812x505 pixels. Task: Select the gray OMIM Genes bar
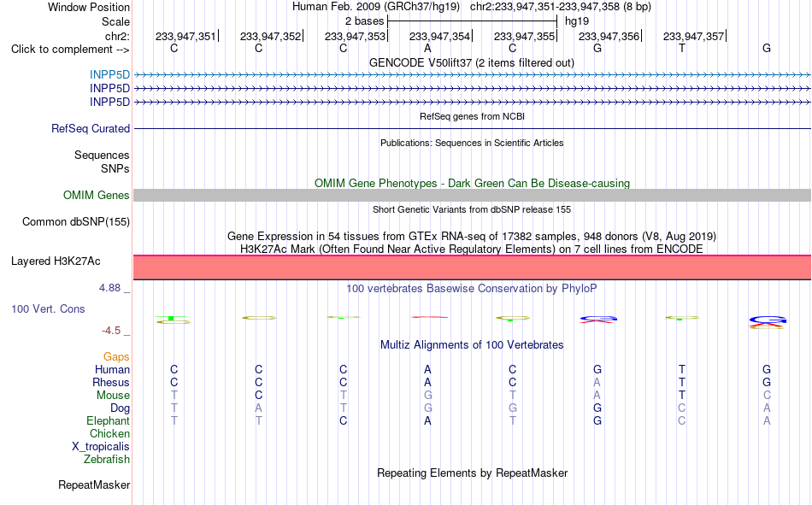click(x=472, y=196)
